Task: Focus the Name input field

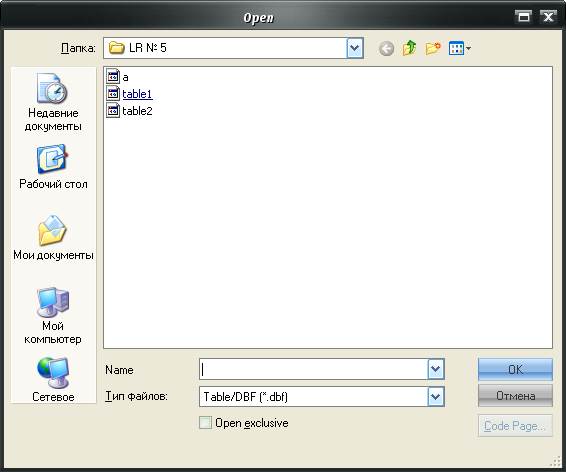Action: pos(313,369)
